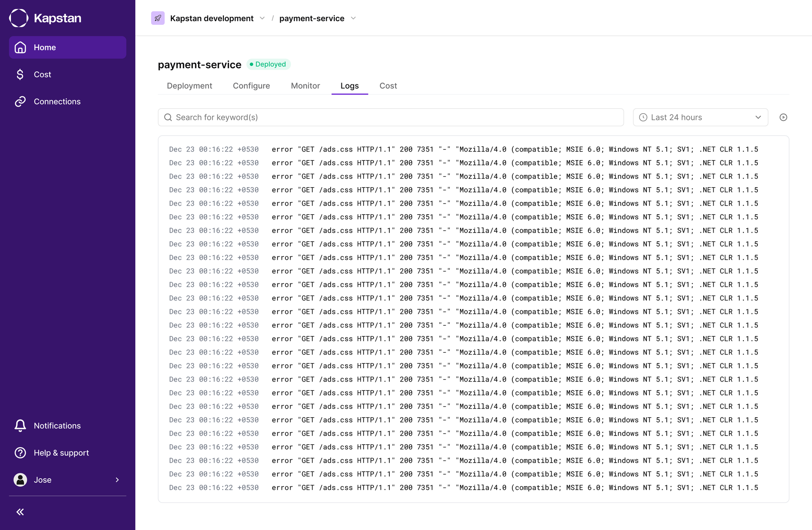Switch to the Monitor tab

pyautogui.click(x=305, y=86)
